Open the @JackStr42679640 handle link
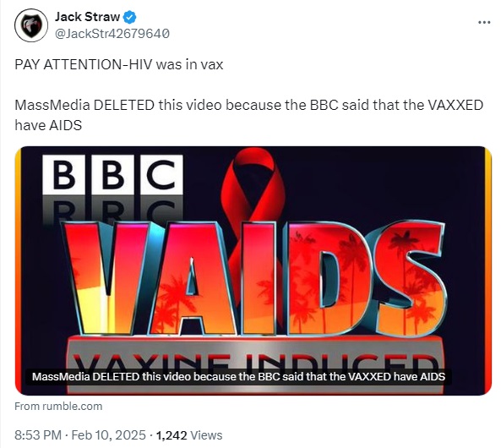This screenshot has width=501, height=448. [x=112, y=34]
